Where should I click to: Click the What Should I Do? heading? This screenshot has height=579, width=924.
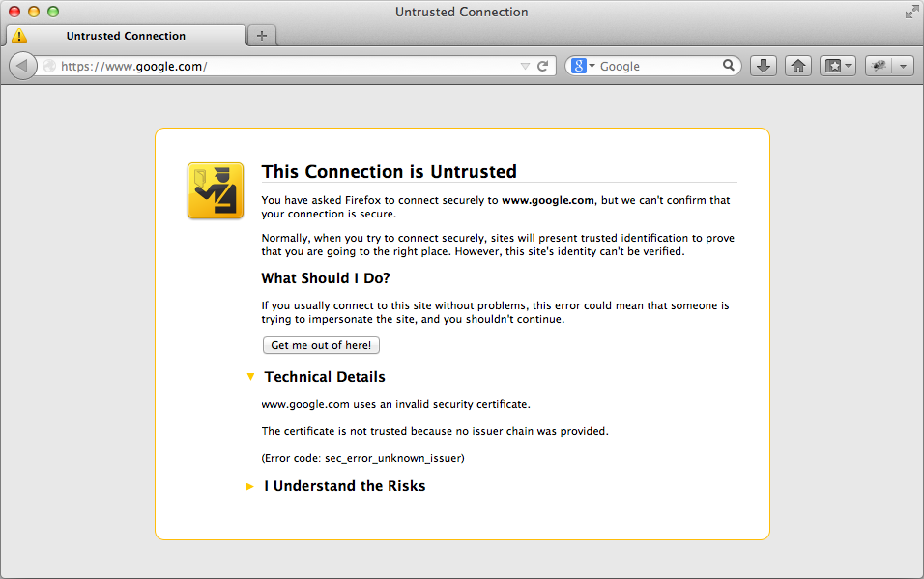[326, 278]
